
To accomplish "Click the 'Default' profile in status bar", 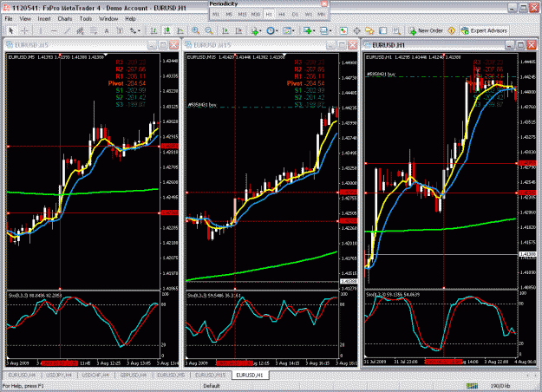I will 212,386.
